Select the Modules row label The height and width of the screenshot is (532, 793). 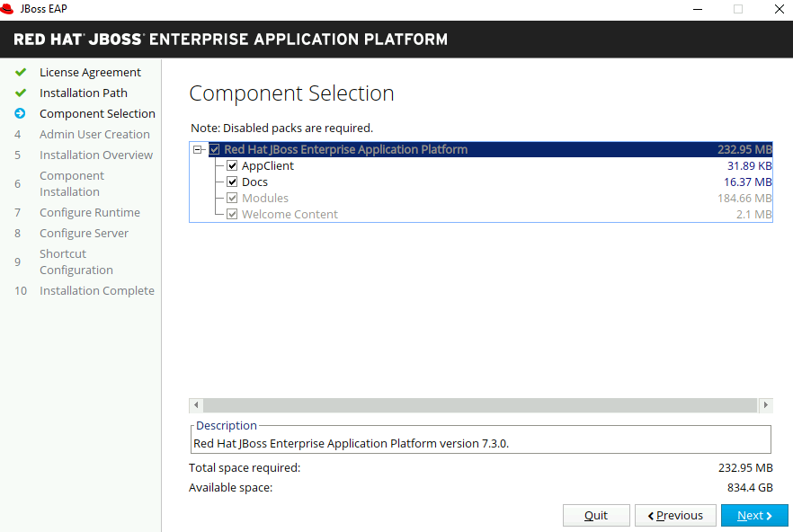(x=265, y=198)
